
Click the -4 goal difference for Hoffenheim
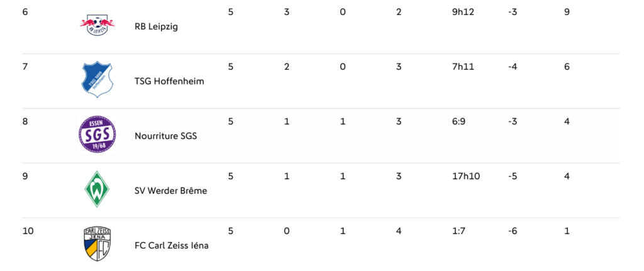click(x=513, y=67)
